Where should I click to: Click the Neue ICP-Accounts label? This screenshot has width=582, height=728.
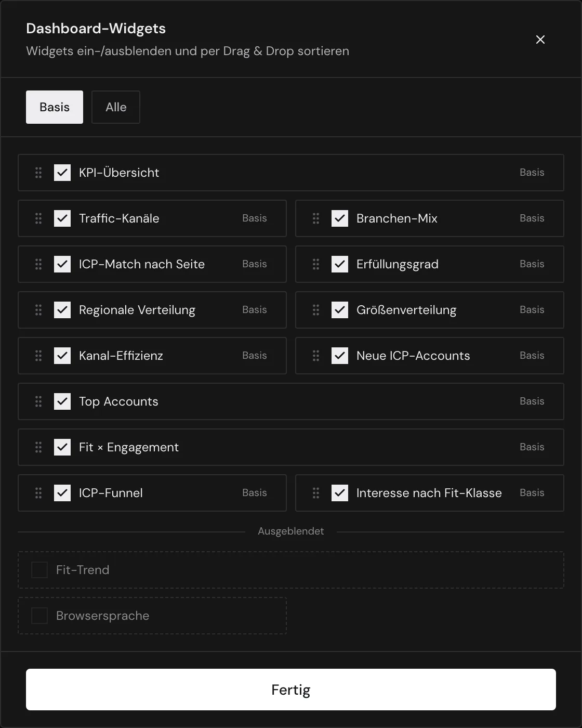click(413, 356)
